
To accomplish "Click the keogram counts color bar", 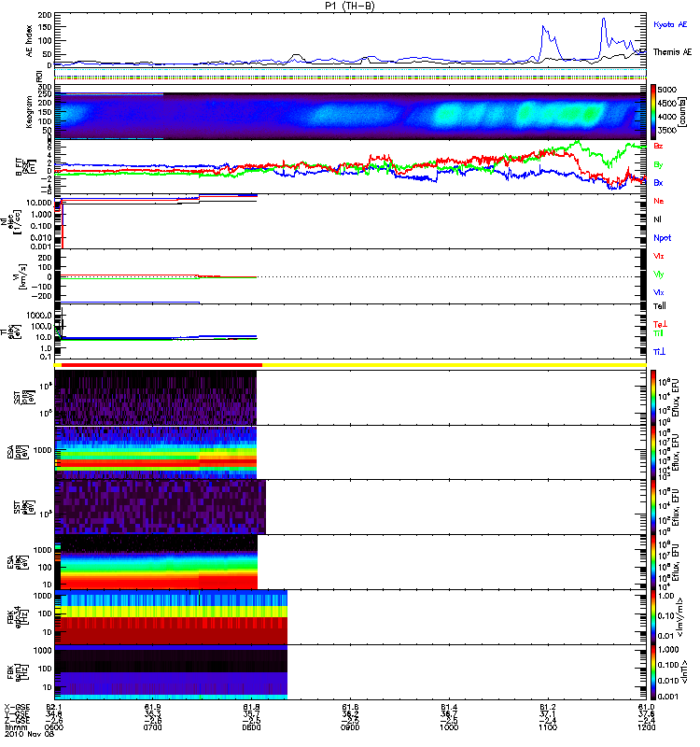I will (x=655, y=112).
